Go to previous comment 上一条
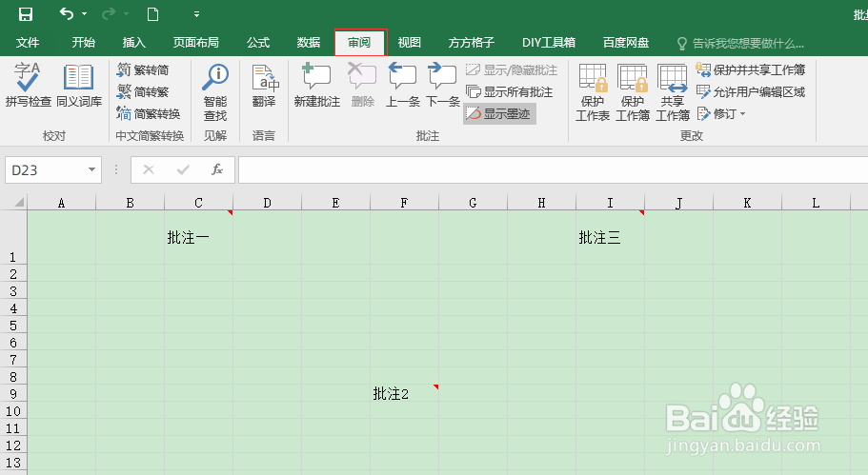This screenshot has width=868, height=475. [x=402, y=85]
